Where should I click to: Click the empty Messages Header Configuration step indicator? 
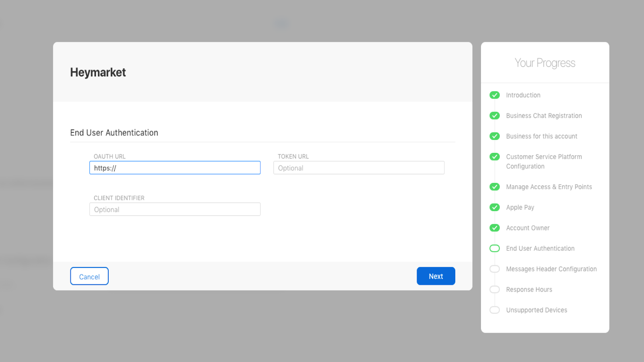[495, 269]
